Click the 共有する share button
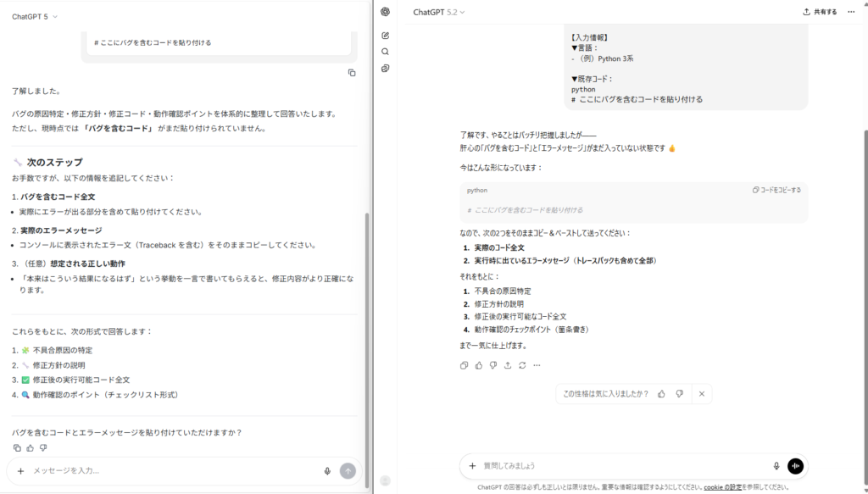 (820, 12)
